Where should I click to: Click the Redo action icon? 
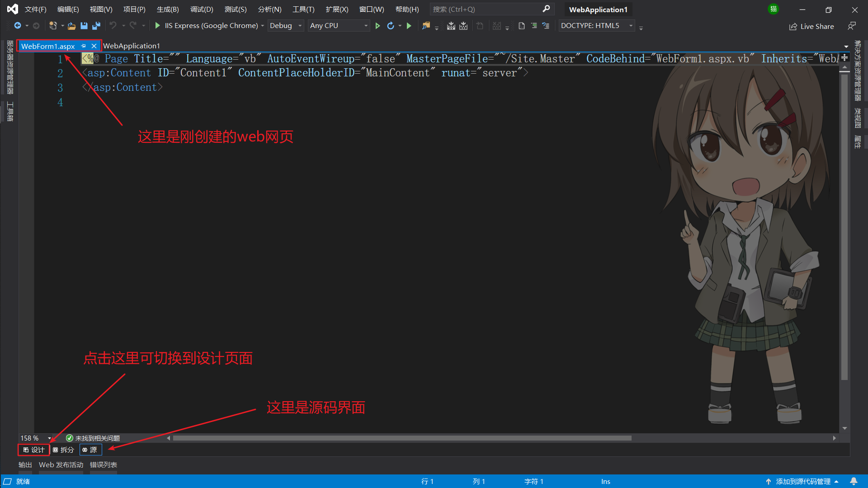point(132,26)
